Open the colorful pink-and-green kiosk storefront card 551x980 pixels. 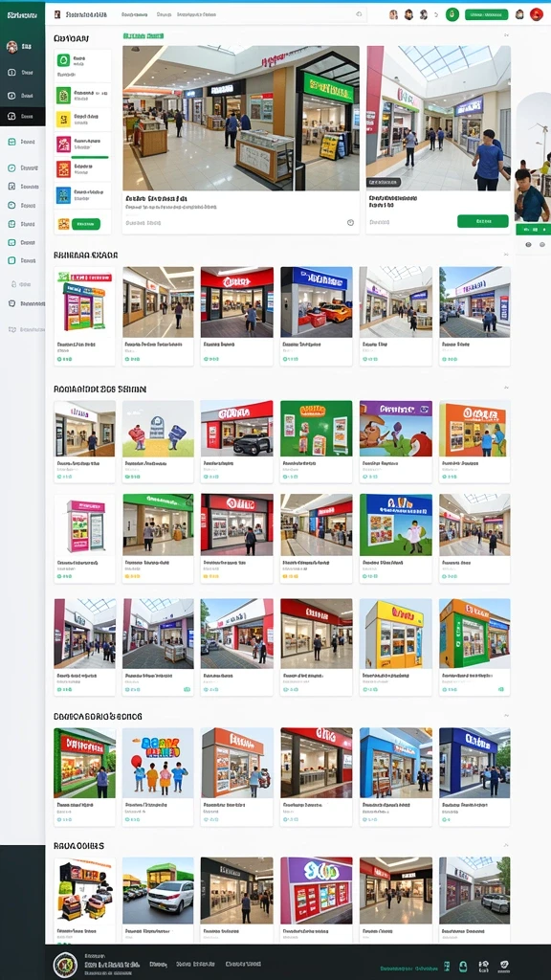tap(84, 316)
